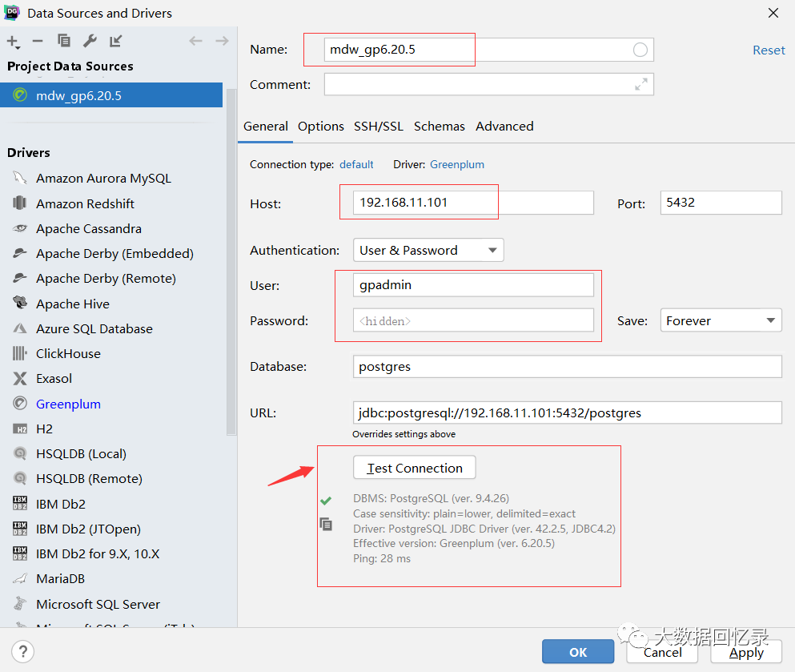795x672 pixels.
Task: Remove selected data source with minus icon
Action: [x=38, y=41]
